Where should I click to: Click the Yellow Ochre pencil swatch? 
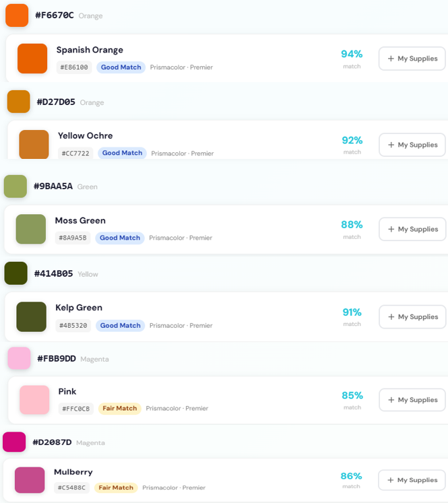(x=34, y=145)
